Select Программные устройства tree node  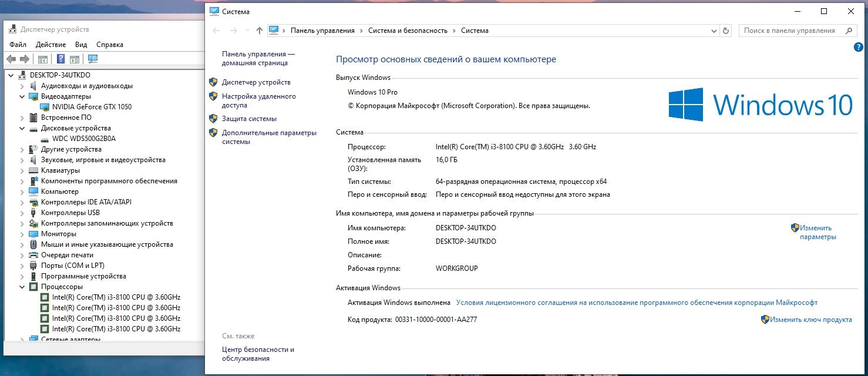83,276
